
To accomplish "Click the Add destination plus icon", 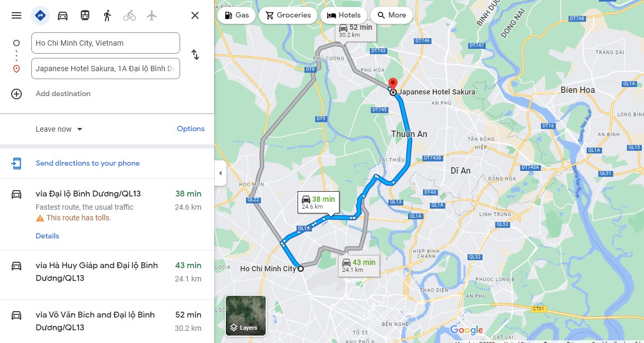I will click(x=16, y=94).
